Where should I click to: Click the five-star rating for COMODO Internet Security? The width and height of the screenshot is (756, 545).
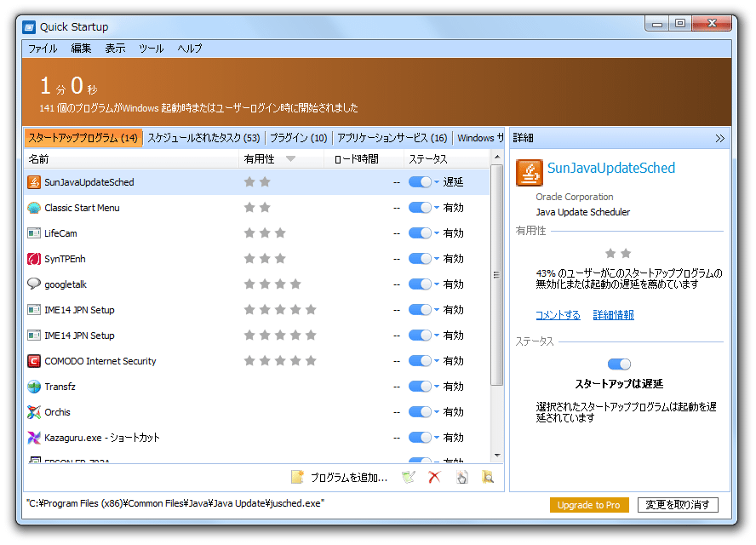[280, 361]
